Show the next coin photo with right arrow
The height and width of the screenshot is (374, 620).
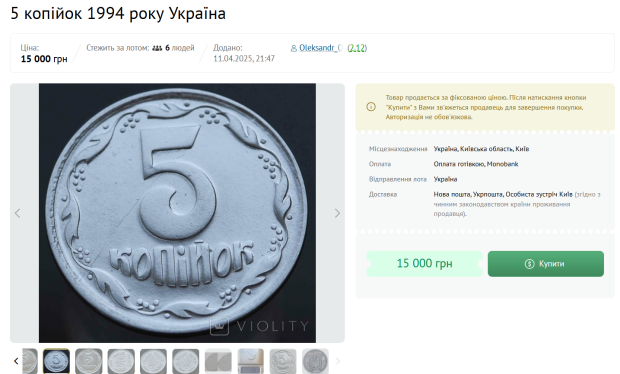click(x=337, y=213)
